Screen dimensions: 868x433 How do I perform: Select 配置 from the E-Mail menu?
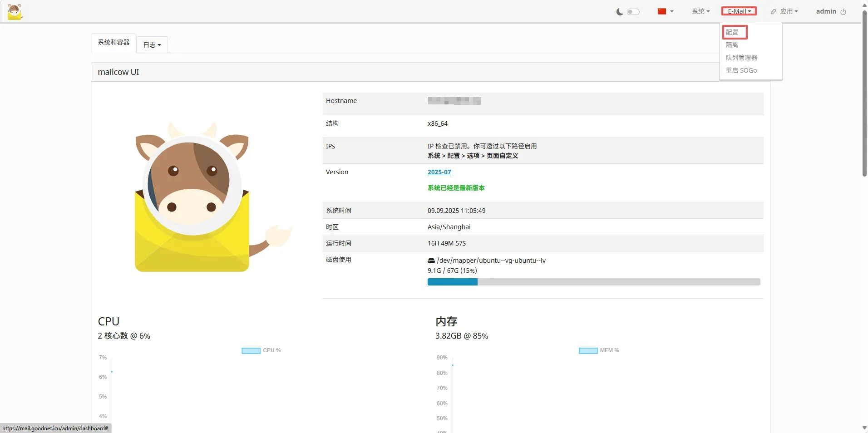tap(732, 32)
